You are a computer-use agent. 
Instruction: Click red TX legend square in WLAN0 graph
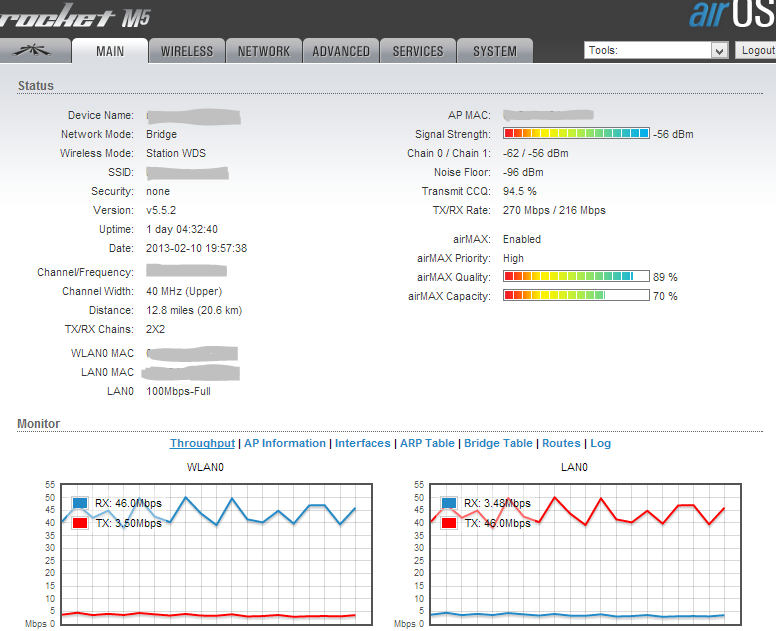[80, 523]
